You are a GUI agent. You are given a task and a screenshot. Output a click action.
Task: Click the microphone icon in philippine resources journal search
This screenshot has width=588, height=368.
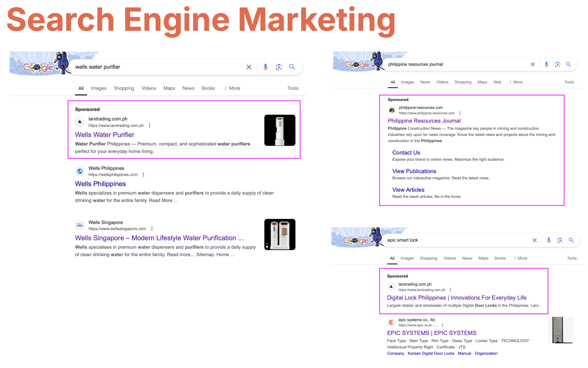[x=546, y=64]
